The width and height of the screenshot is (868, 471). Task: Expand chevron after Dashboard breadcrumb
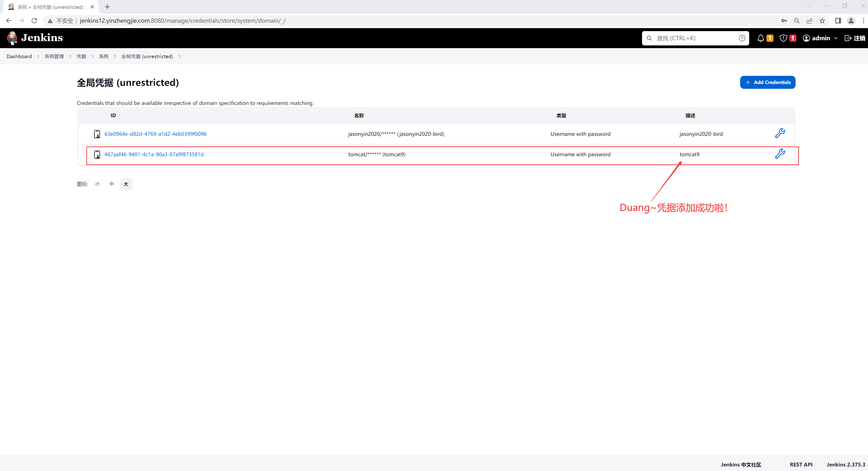(x=38, y=56)
